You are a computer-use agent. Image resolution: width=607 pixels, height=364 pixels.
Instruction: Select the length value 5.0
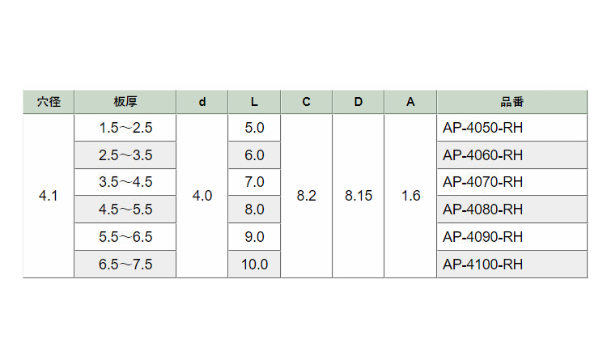click(x=254, y=128)
